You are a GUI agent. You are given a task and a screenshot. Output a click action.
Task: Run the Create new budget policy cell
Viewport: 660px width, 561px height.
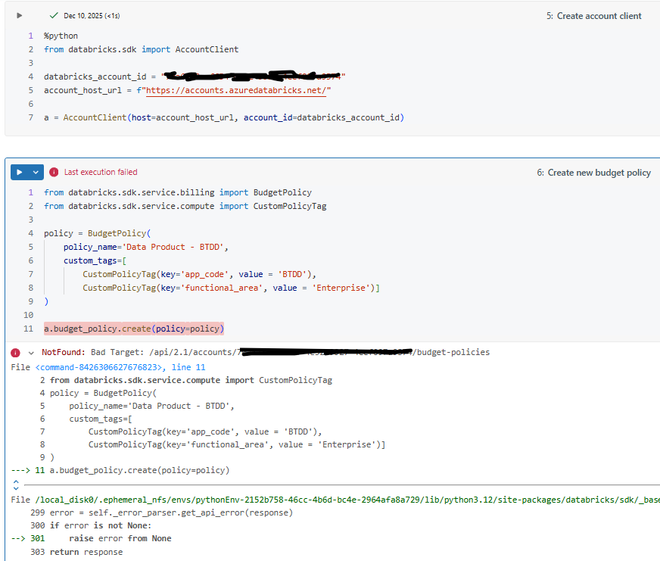19,172
